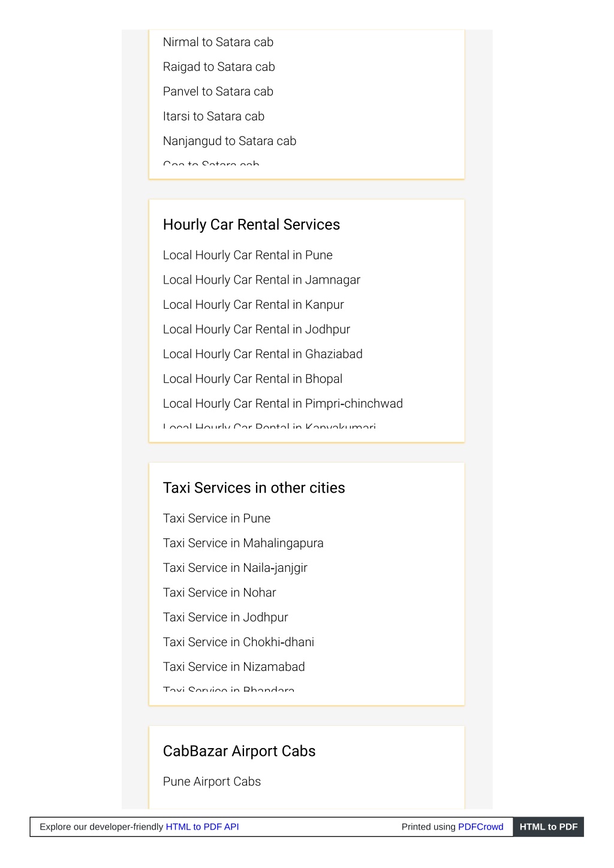This screenshot has height=868, width=614.
Task: Open Local Hourly Car Rental in Pune
Action: click(x=248, y=255)
